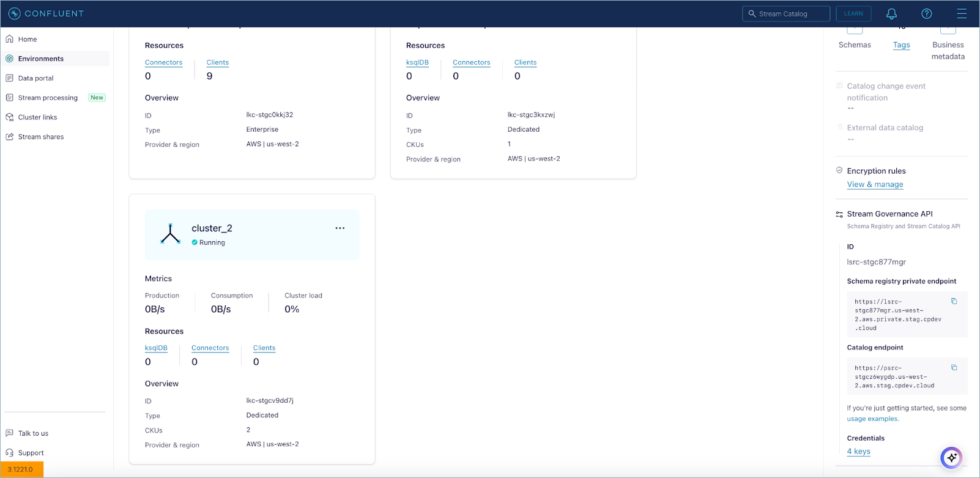
Task: Copy the Schema registry private endpoint
Action: pos(954,301)
